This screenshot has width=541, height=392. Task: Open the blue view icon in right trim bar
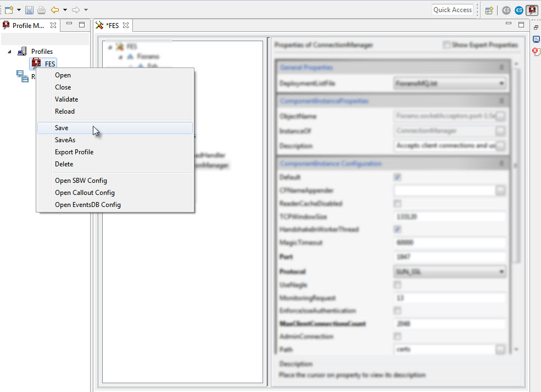coord(536,40)
